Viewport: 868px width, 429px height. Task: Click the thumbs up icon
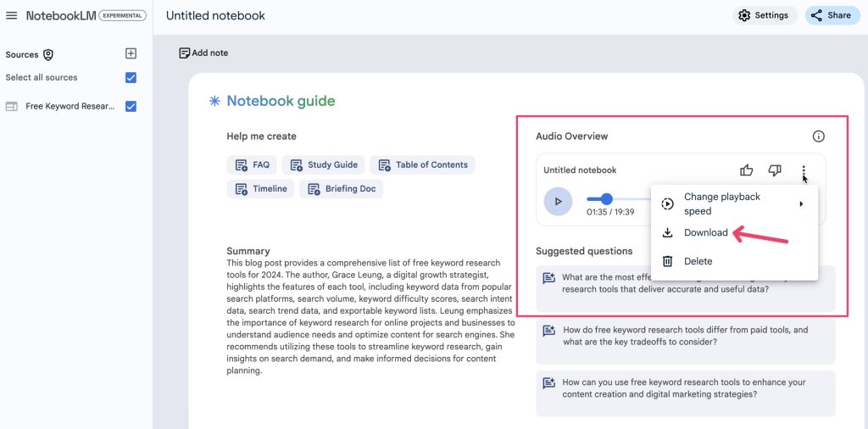(746, 170)
